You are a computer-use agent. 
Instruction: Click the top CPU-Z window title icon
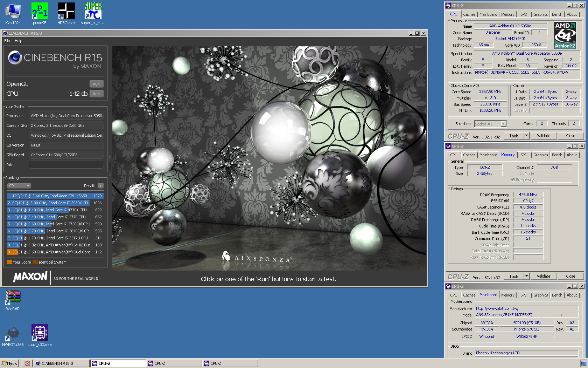point(448,6)
